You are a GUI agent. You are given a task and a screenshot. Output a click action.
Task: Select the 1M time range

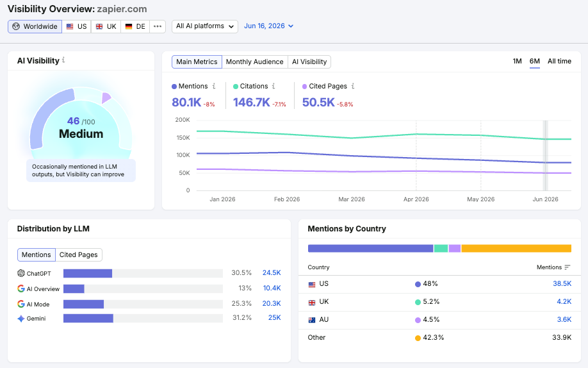pos(517,61)
